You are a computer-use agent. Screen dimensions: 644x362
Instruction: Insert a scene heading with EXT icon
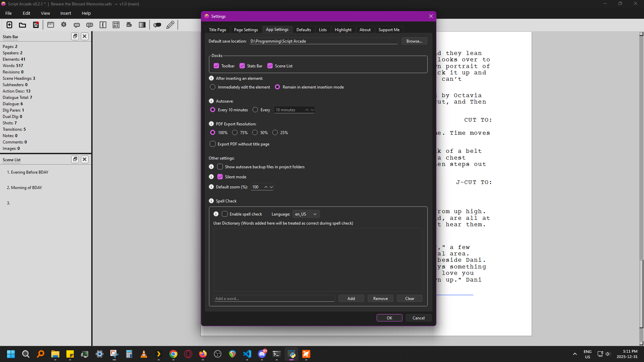[x=51, y=25]
